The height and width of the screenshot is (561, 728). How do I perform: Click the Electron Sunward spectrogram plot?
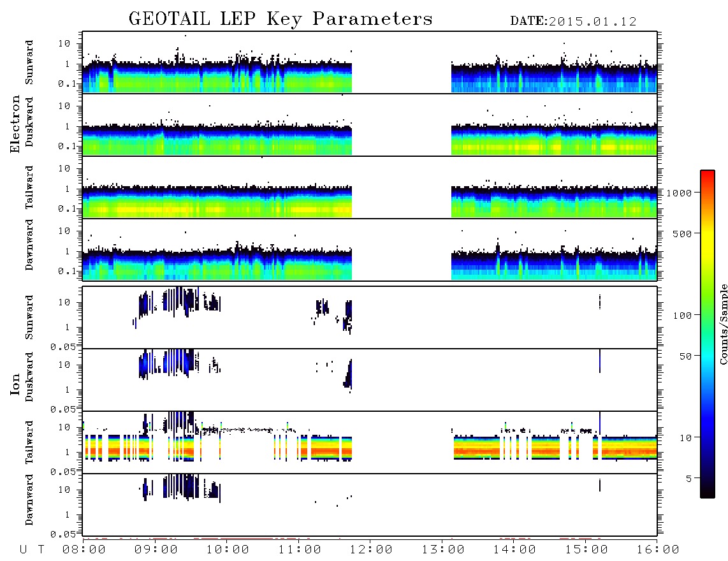click(x=370, y=62)
